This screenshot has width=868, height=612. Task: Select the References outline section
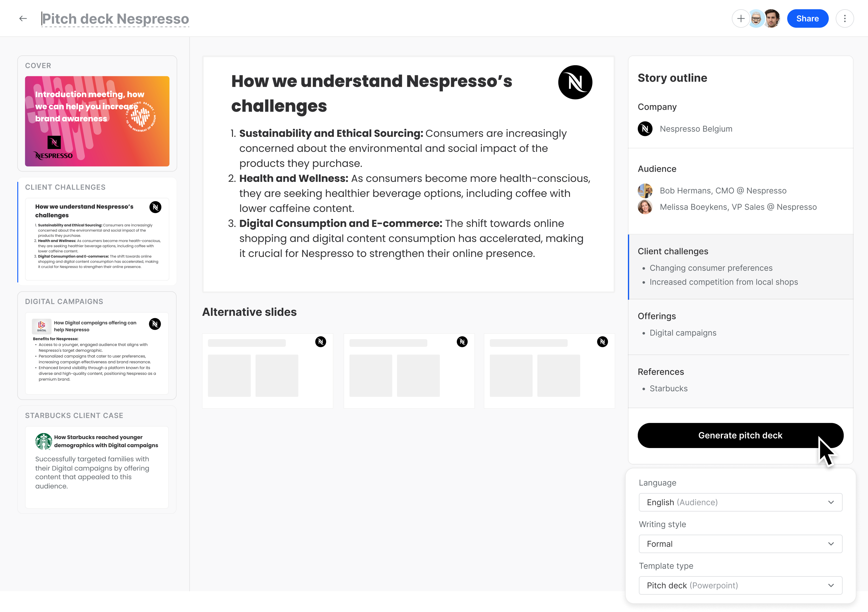[740, 381]
